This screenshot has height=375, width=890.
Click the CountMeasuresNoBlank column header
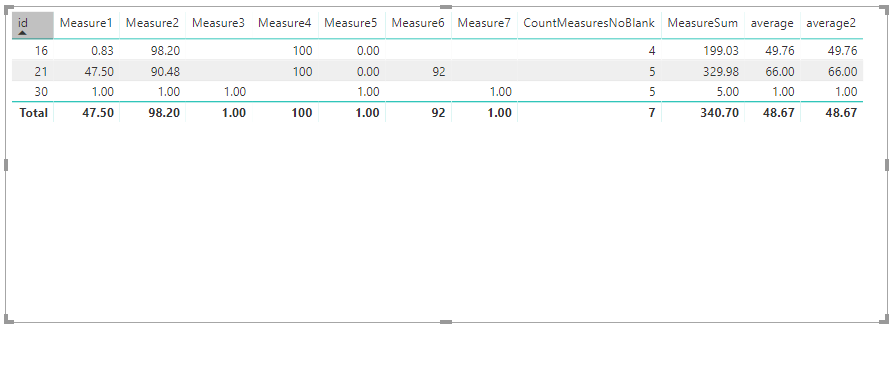coord(589,23)
